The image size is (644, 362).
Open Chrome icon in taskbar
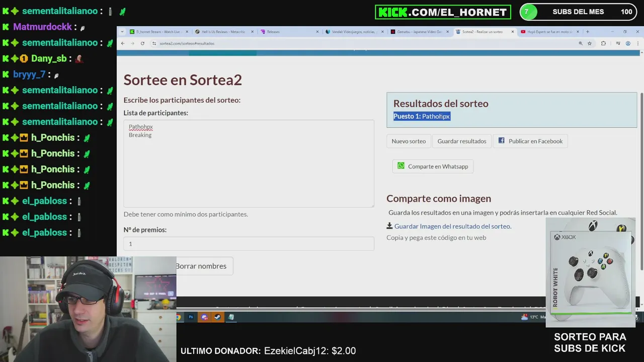click(179, 317)
